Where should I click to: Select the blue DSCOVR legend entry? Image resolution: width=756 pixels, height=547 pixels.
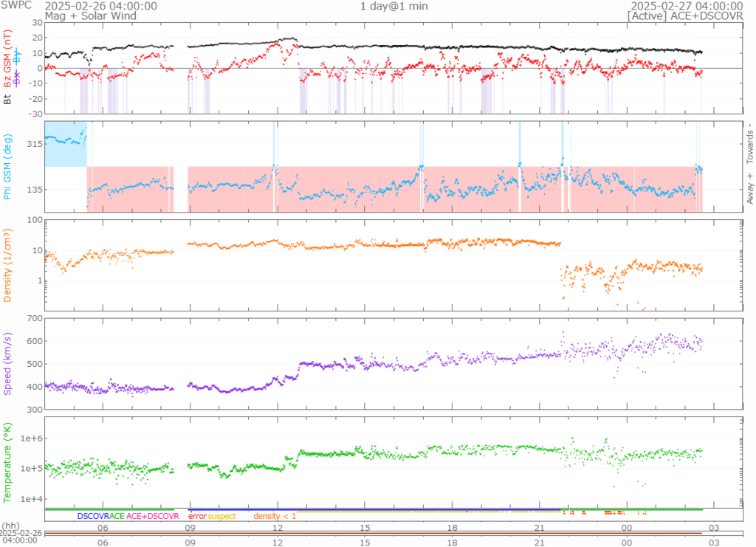(x=93, y=516)
